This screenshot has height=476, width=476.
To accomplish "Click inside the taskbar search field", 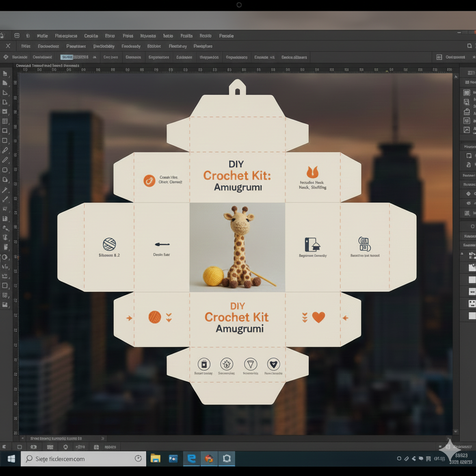I will pyautogui.click(x=84, y=458).
